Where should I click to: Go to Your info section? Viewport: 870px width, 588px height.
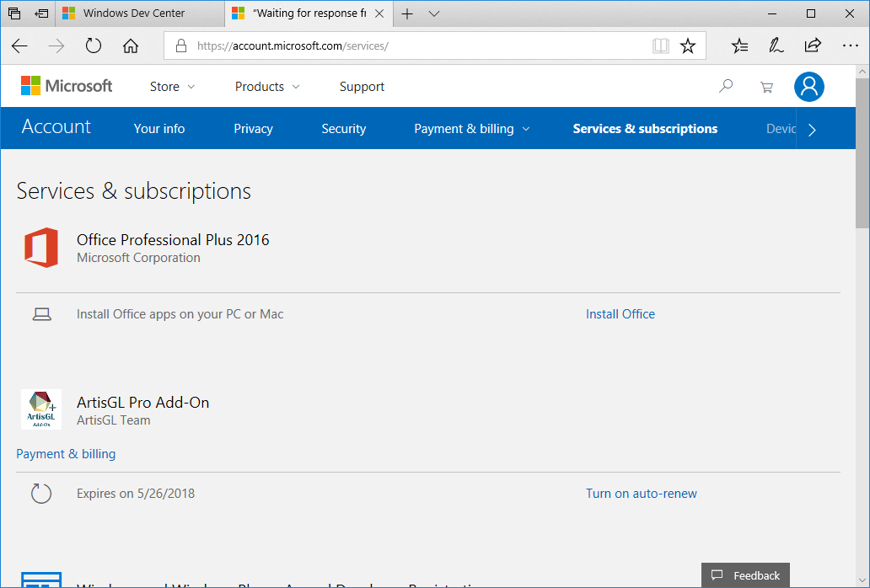click(159, 129)
